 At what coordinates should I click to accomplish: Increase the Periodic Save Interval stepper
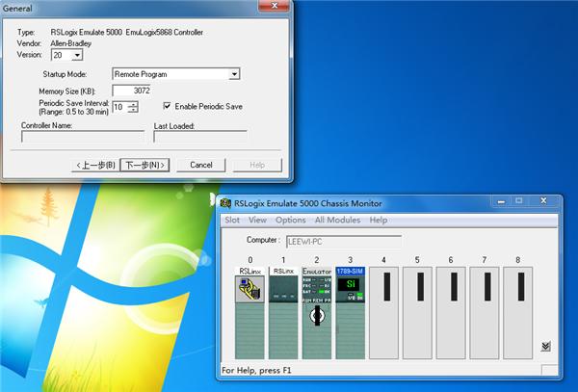(133, 104)
